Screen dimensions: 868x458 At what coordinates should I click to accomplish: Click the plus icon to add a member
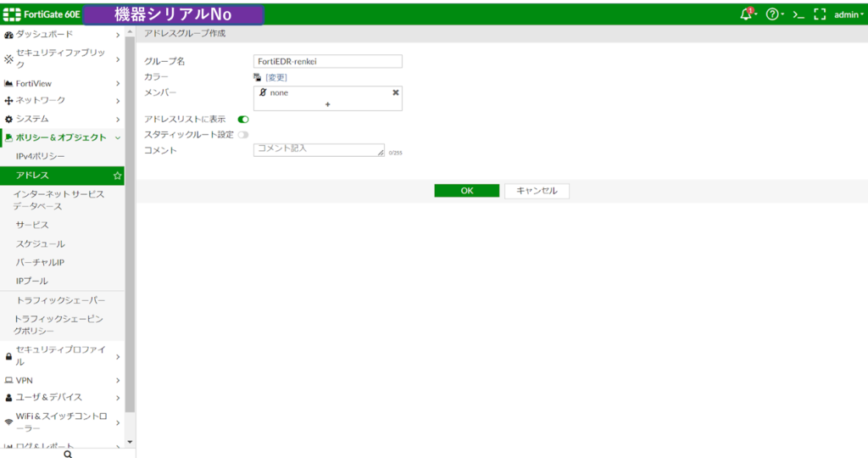(328, 104)
